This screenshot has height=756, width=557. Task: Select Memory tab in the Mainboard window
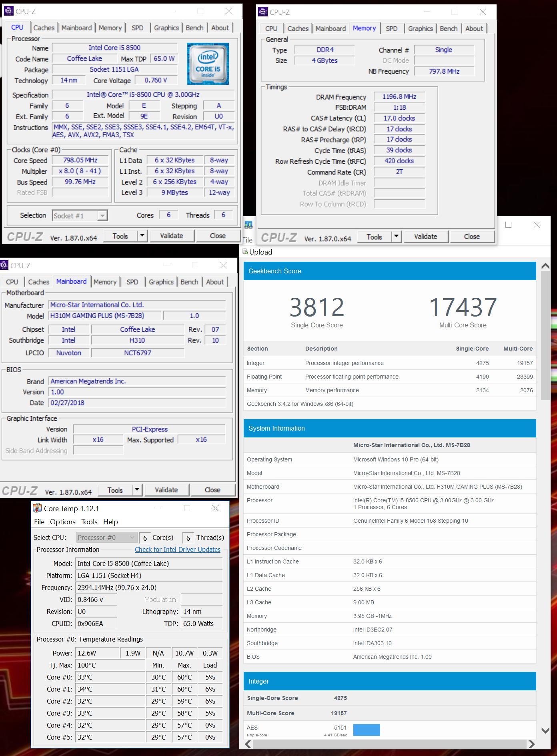coord(105,282)
